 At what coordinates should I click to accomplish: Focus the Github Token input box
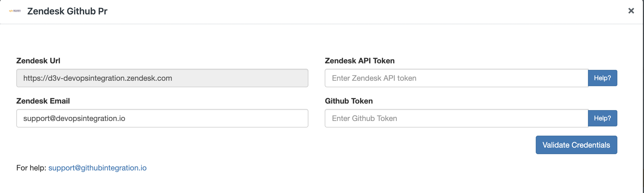pyautogui.click(x=456, y=118)
